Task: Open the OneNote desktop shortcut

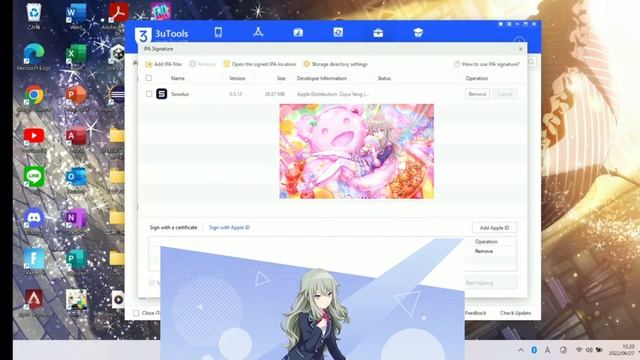Action: coord(76,221)
